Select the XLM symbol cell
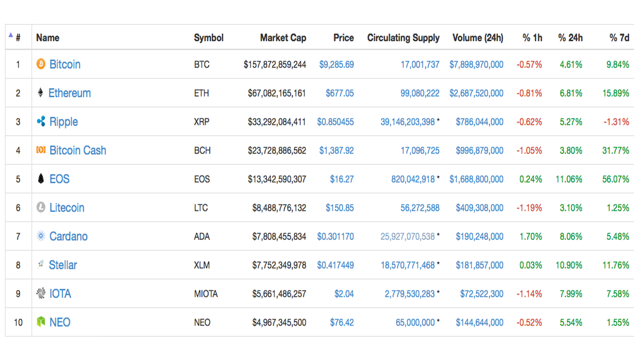This screenshot has width=637, height=364. pos(202,265)
